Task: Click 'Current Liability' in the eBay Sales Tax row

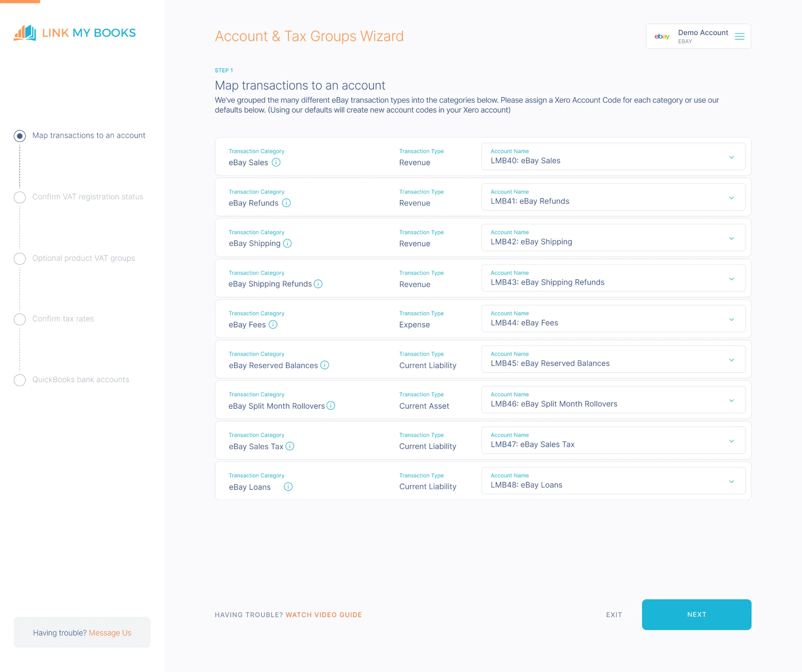Action: pyautogui.click(x=428, y=446)
